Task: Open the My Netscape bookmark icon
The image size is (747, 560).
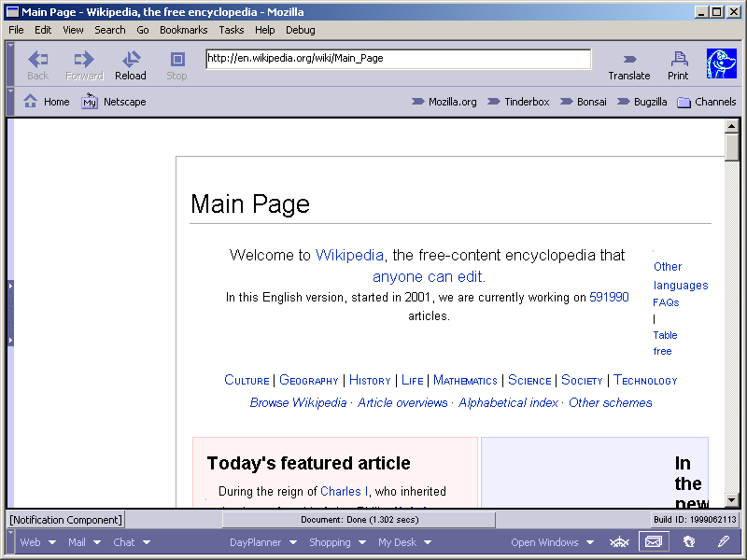Action: [89, 102]
